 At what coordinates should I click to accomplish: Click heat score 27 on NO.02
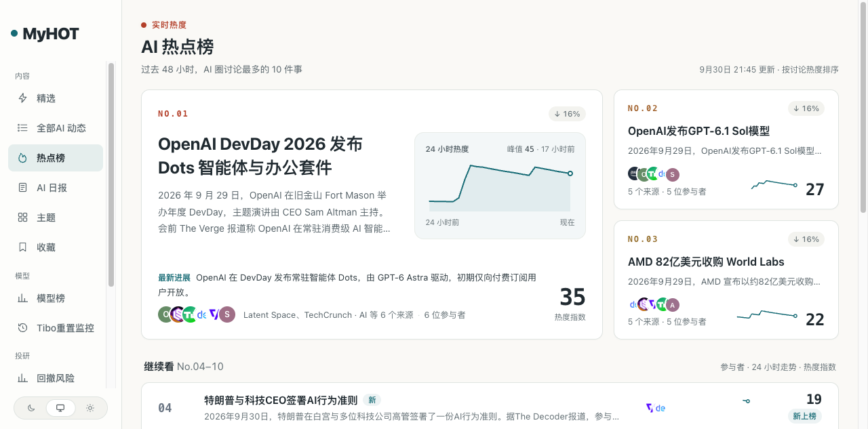(x=815, y=189)
